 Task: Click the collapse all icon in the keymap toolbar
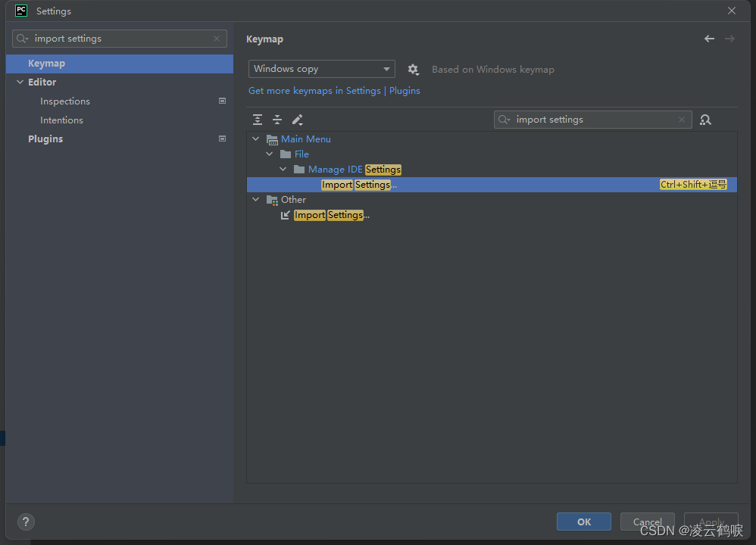click(277, 119)
